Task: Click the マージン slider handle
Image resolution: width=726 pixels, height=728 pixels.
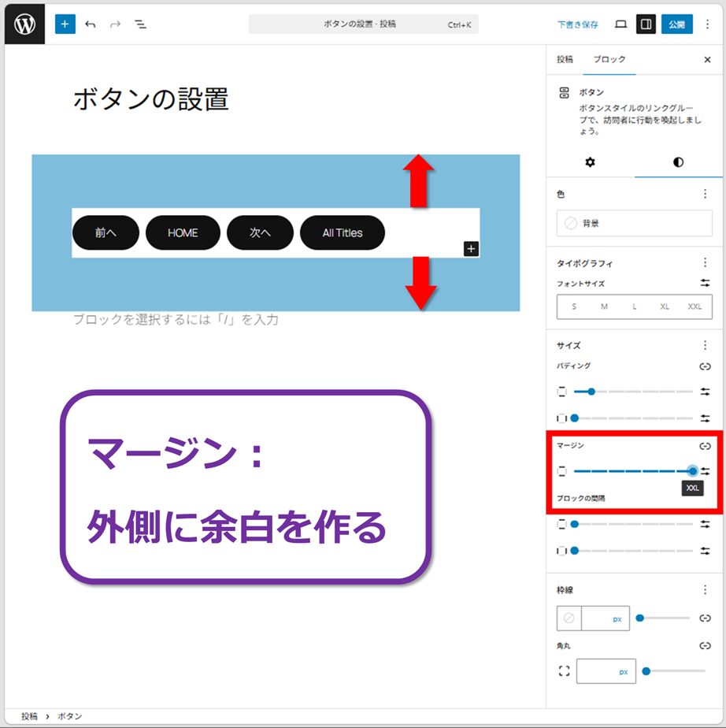Action: [x=692, y=471]
